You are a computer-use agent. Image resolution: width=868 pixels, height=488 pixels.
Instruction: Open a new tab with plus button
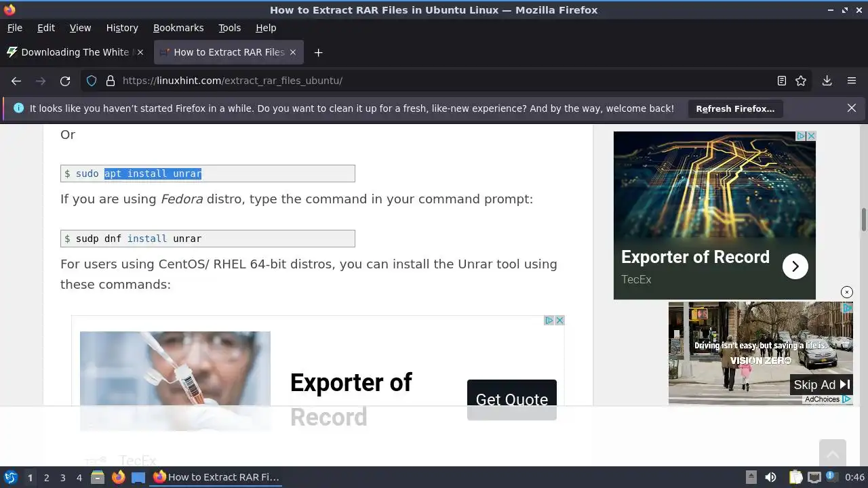pyautogui.click(x=318, y=52)
